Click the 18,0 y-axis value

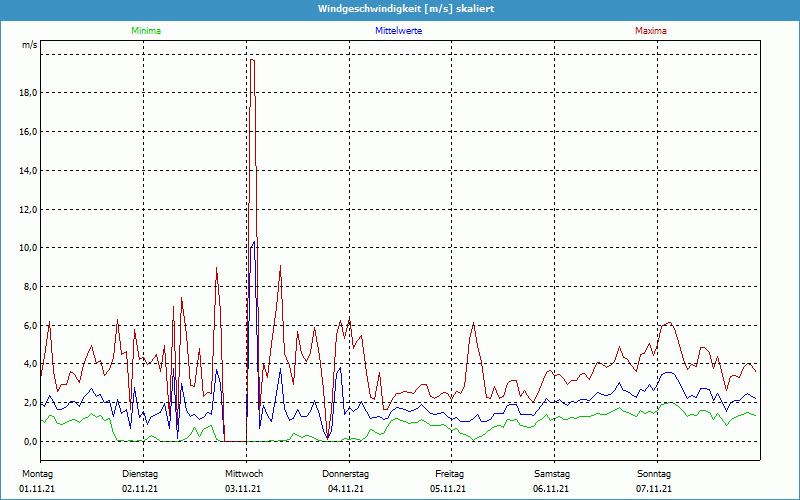(x=28, y=93)
